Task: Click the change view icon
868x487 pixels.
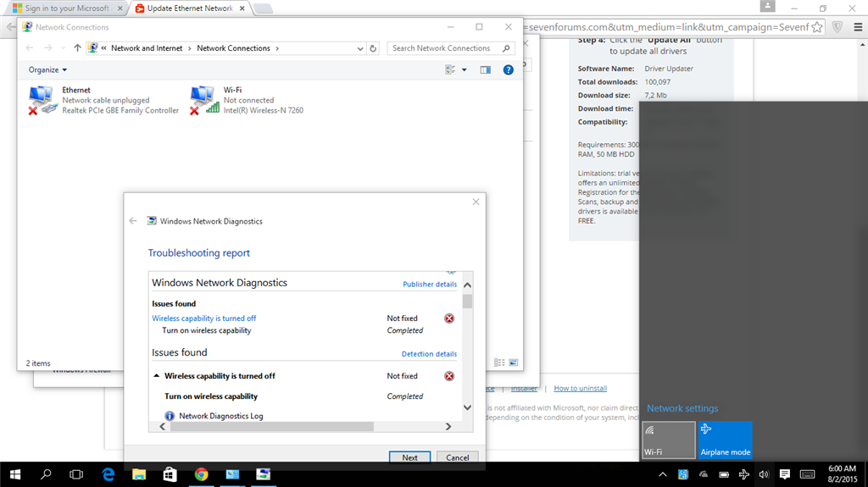Action: tap(451, 69)
